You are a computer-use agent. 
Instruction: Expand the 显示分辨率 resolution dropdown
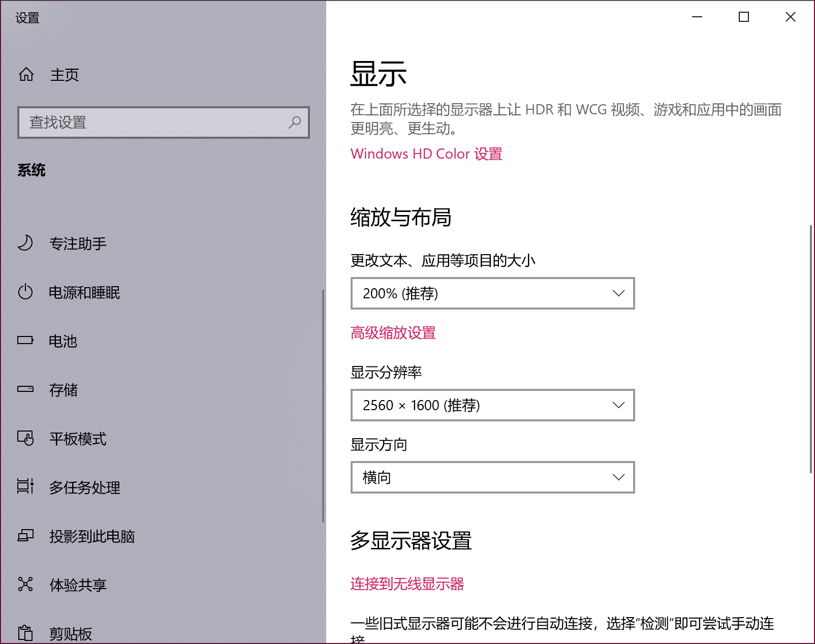click(492, 405)
